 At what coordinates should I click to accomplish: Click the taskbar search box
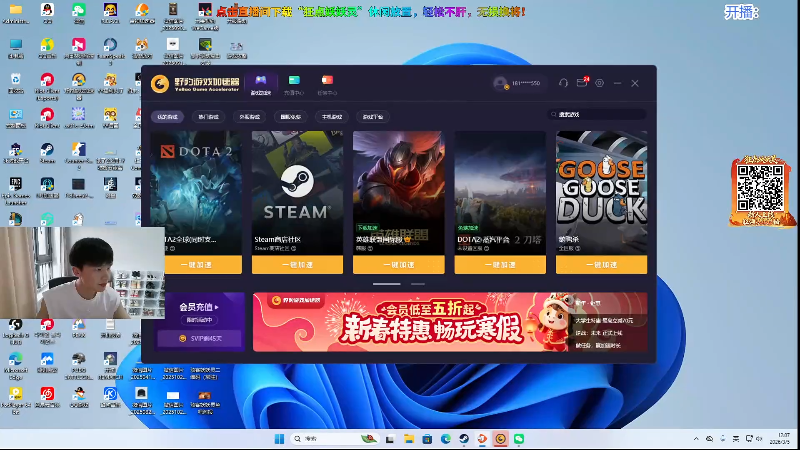(335, 439)
